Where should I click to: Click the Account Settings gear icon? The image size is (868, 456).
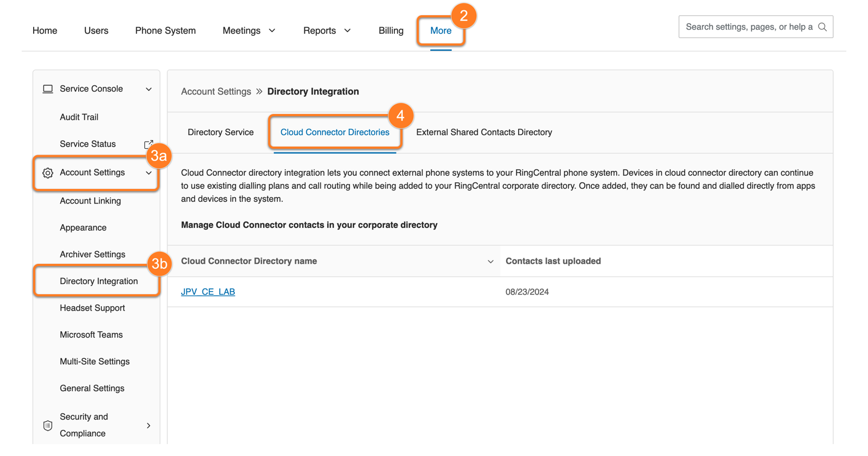coord(48,173)
